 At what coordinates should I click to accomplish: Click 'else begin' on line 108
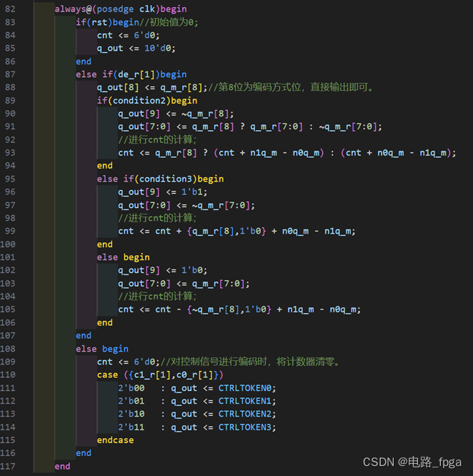click(102, 349)
